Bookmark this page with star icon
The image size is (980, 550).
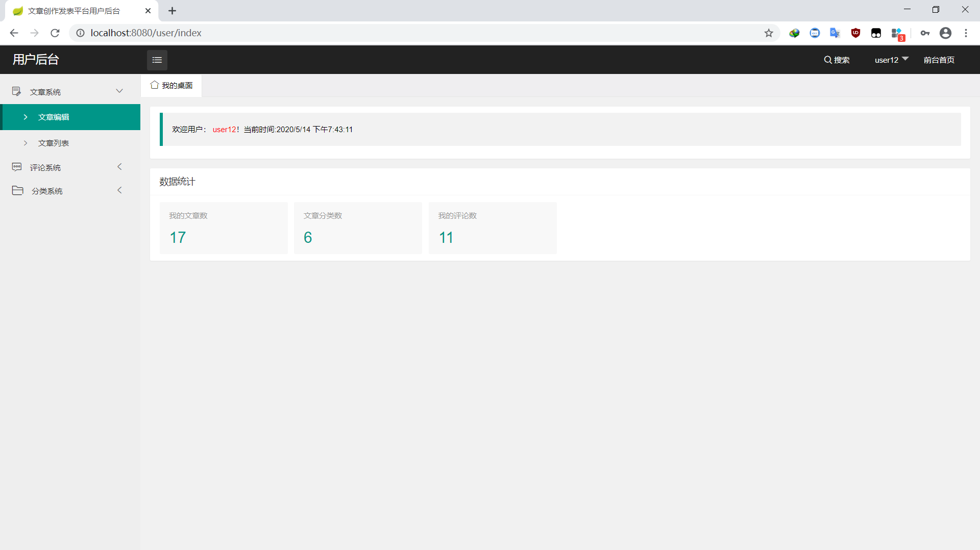pos(769,33)
